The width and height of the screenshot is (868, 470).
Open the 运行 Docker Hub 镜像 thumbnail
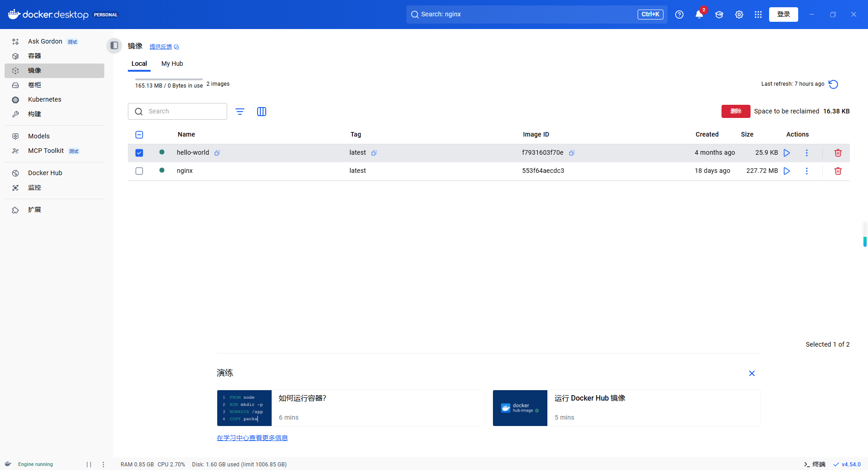click(520, 408)
